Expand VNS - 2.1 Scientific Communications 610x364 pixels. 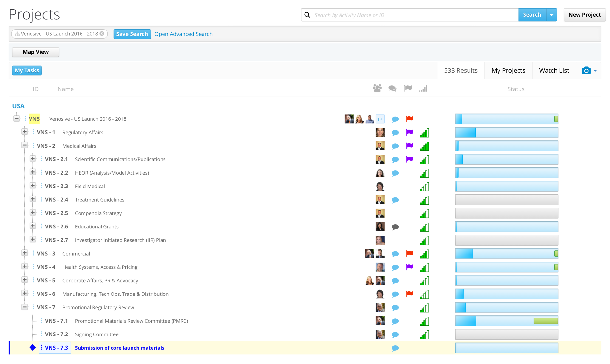pos(33,159)
